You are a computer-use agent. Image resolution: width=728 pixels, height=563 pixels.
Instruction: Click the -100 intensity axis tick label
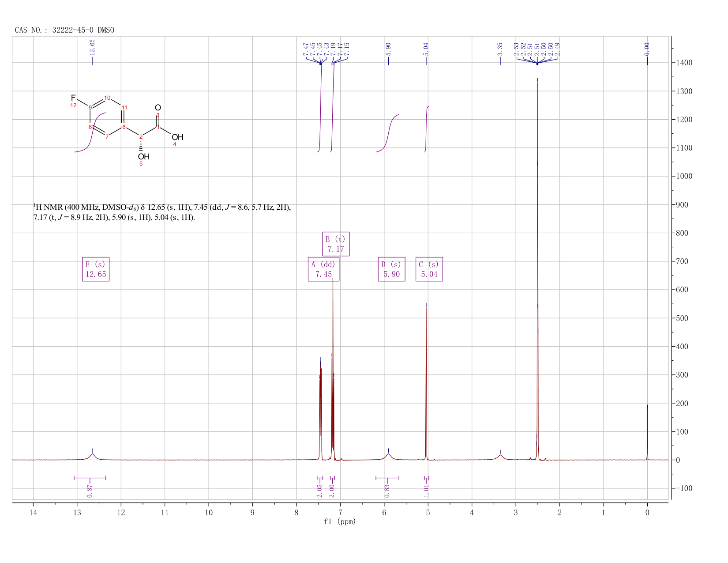684,488
